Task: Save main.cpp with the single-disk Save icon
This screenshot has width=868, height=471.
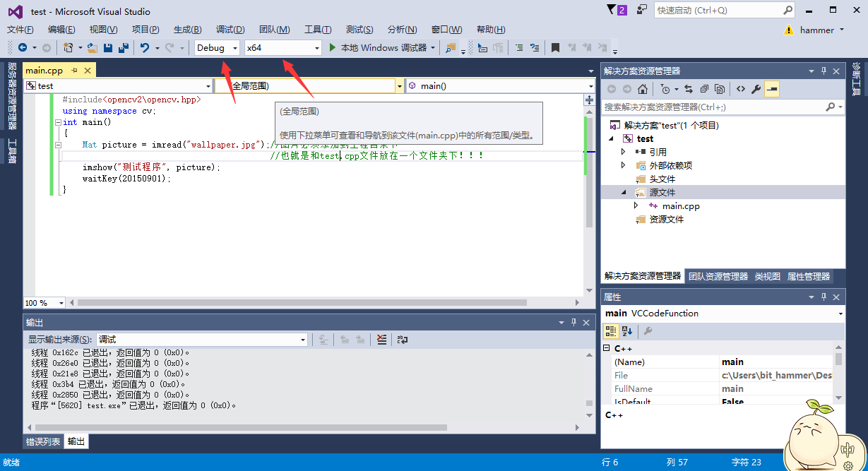Action: 108,48
